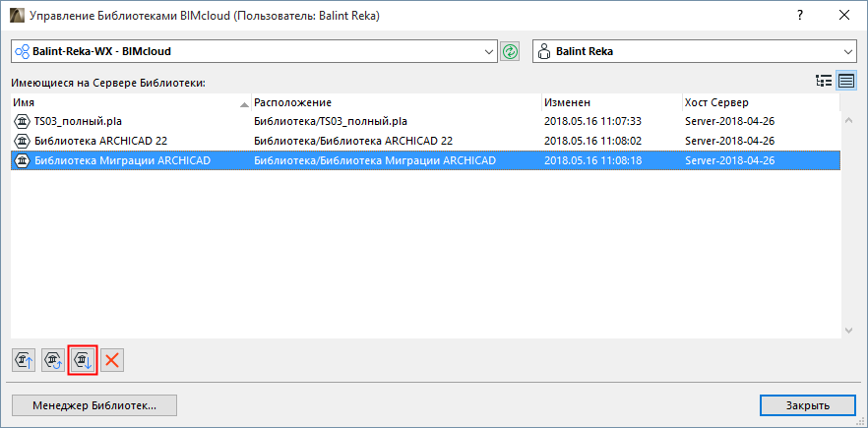868x428 pixels.
Task: Click date 2018.05.16 11:08:18 cell
Action: [592, 160]
